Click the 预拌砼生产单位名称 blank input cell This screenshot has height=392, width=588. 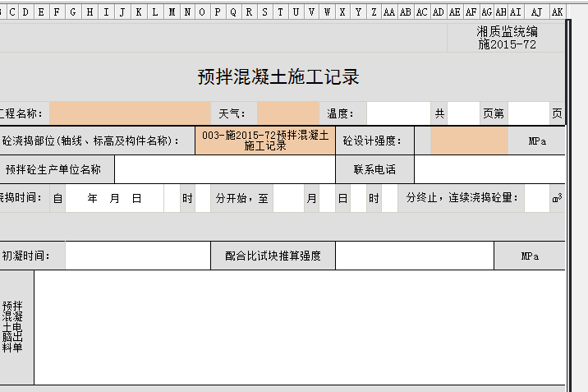(224, 169)
